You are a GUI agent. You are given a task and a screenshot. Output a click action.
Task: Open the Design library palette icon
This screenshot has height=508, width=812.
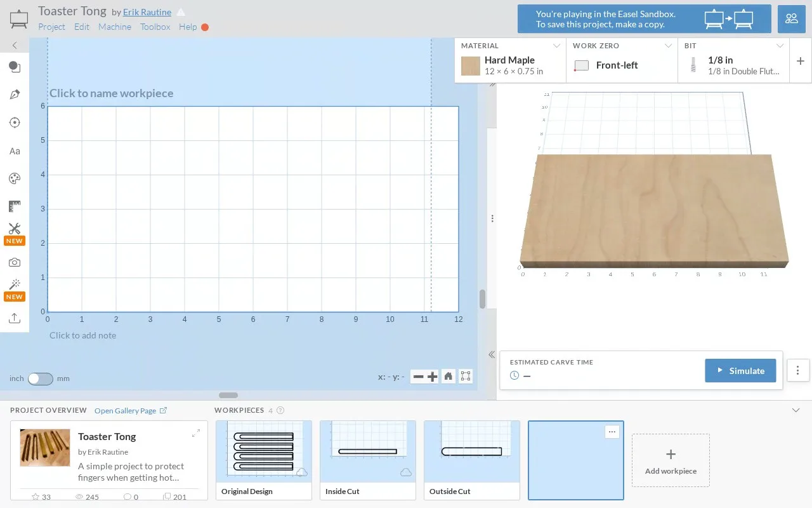click(x=15, y=178)
